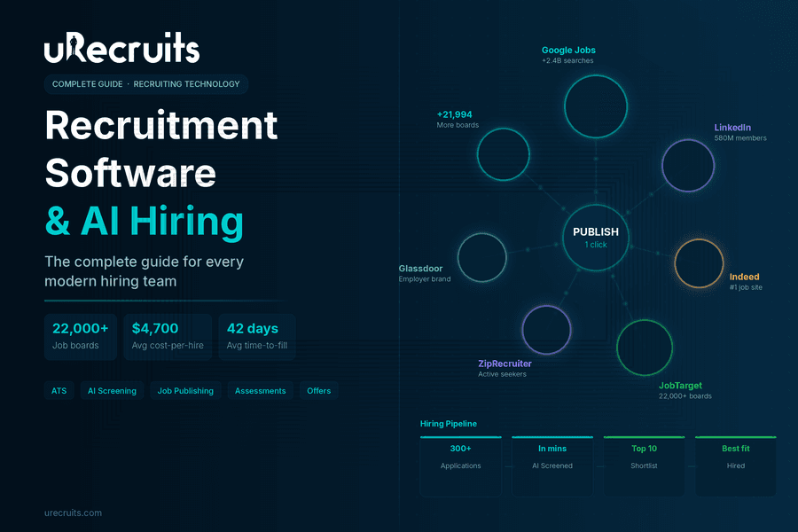Viewport: 798px width, 532px height.
Task: Click the Google Jobs label
Action: coord(568,50)
